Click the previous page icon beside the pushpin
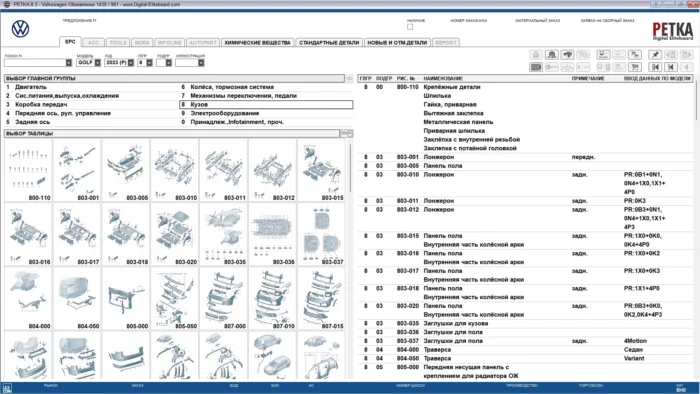The height and width of the screenshot is (394, 700). click(671, 55)
